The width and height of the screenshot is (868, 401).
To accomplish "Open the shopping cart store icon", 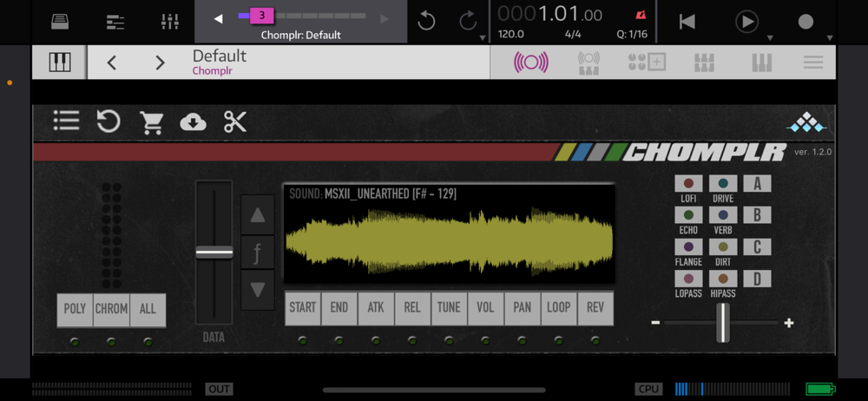I will [150, 122].
